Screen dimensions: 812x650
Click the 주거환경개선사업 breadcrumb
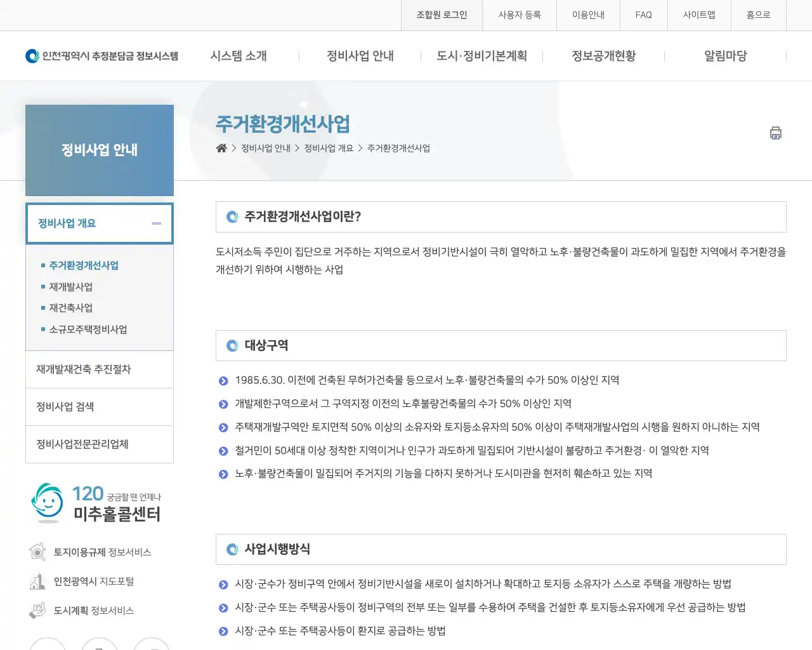pyautogui.click(x=398, y=148)
